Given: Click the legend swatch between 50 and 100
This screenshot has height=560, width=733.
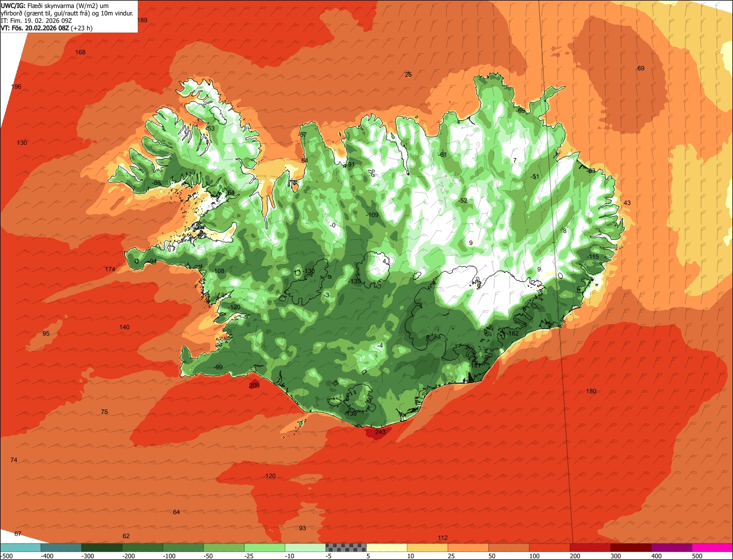Looking at the screenshot, I should pyautogui.click(x=509, y=547).
